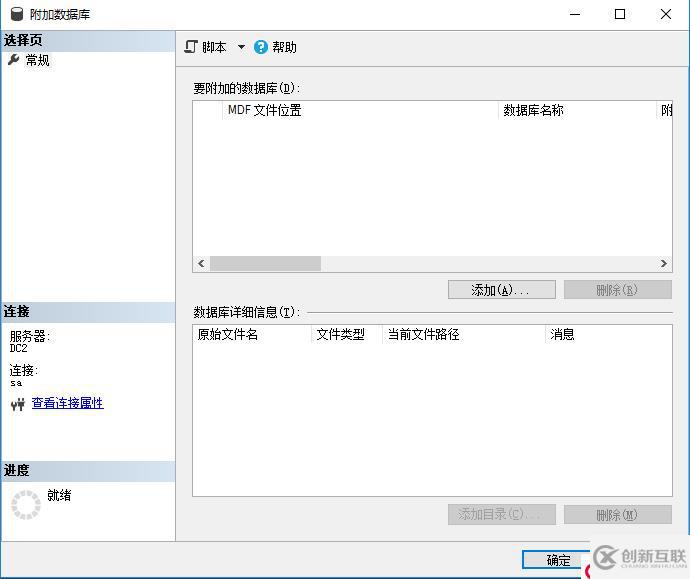The width and height of the screenshot is (690, 579).
Task: Click the 脚本 toolbar label
Action: pos(214,47)
